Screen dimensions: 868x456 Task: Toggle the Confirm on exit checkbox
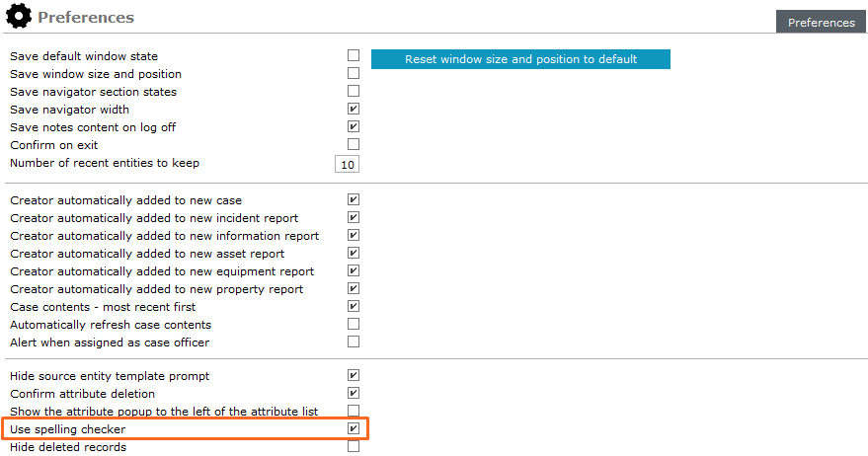[354, 145]
